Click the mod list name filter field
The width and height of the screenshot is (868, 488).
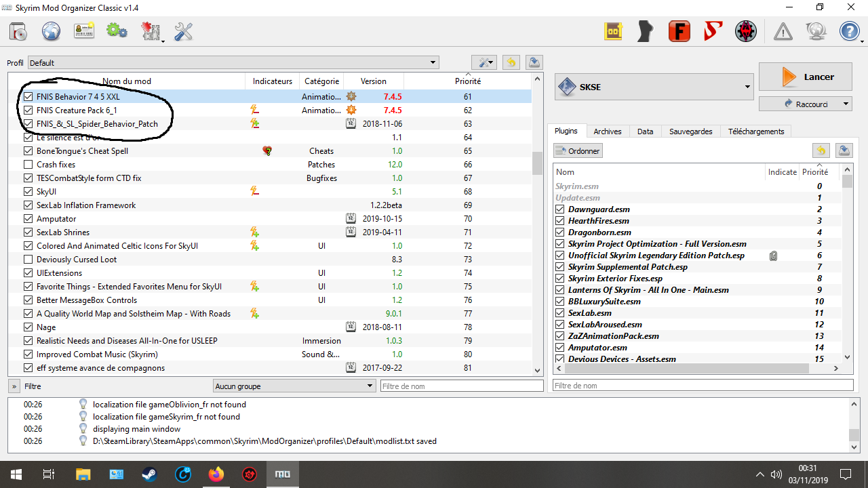462,386
